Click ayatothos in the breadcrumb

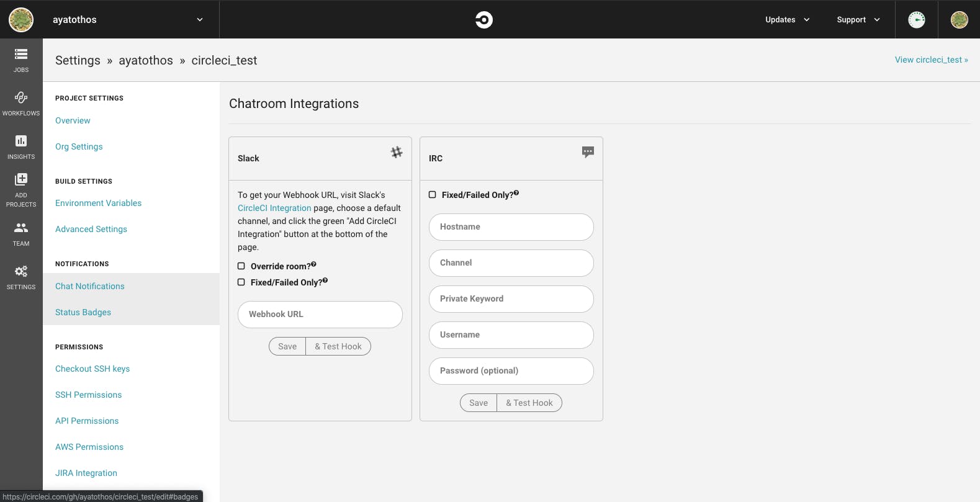(146, 60)
